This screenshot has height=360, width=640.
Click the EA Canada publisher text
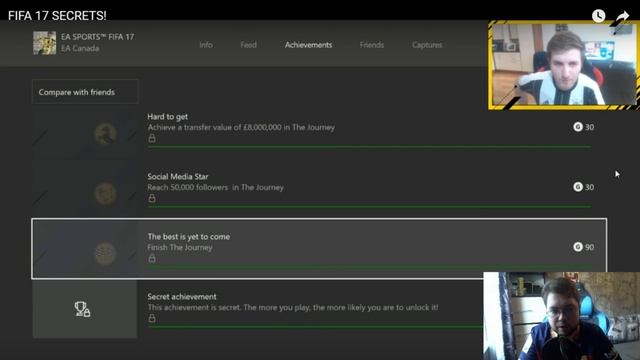point(80,48)
